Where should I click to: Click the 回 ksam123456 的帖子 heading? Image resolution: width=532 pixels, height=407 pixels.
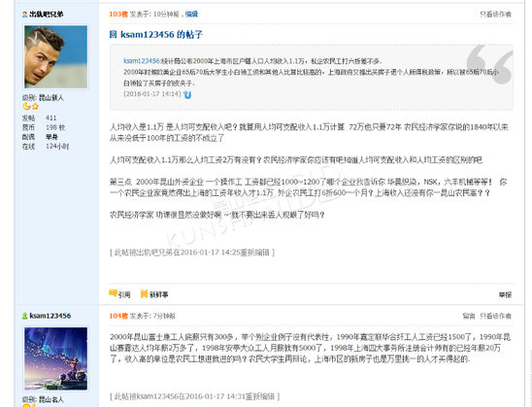(156, 34)
